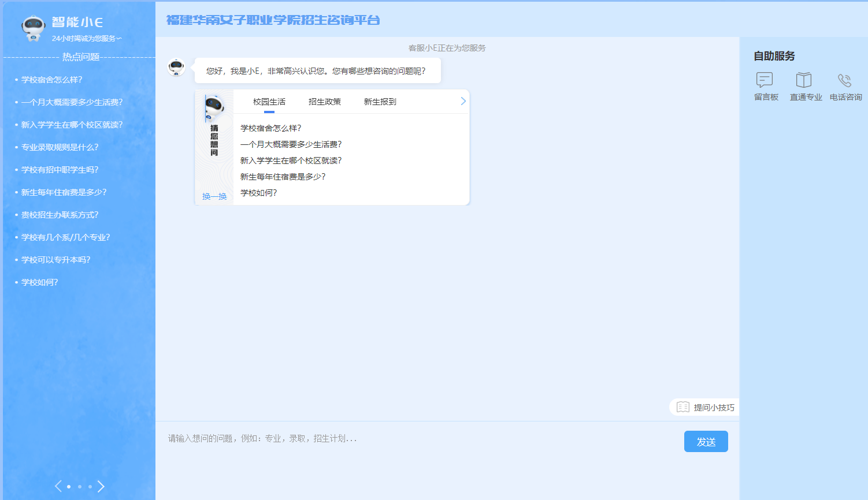Open sidebar question 新生每年住宿费是多少?
Viewport: 868px width, 500px height.
64,192
